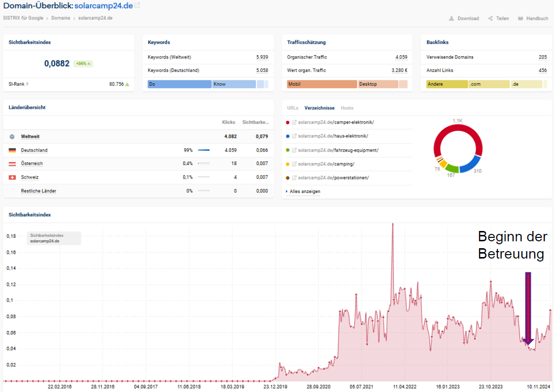Switch to the URLs tab
Viewport: 554px width, 392px height.
[293, 108]
